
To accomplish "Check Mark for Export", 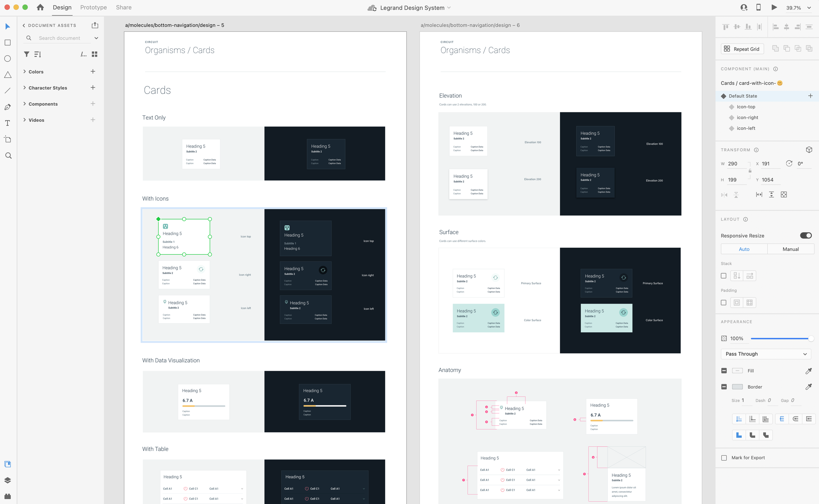I will click(x=724, y=458).
